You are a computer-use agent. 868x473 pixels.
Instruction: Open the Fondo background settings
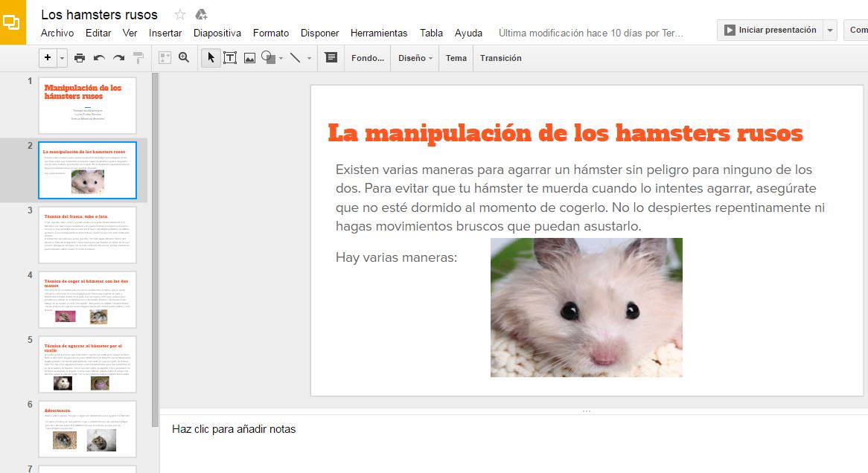point(368,58)
